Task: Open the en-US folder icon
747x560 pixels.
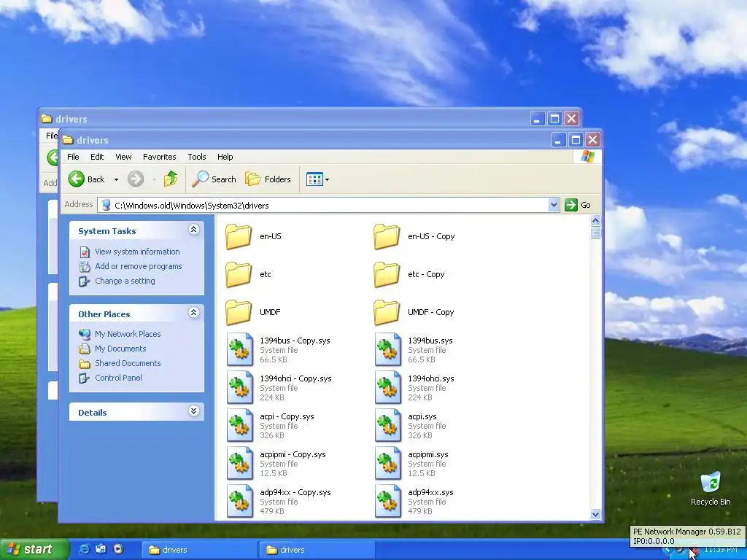Action: (x=239, y=236)
